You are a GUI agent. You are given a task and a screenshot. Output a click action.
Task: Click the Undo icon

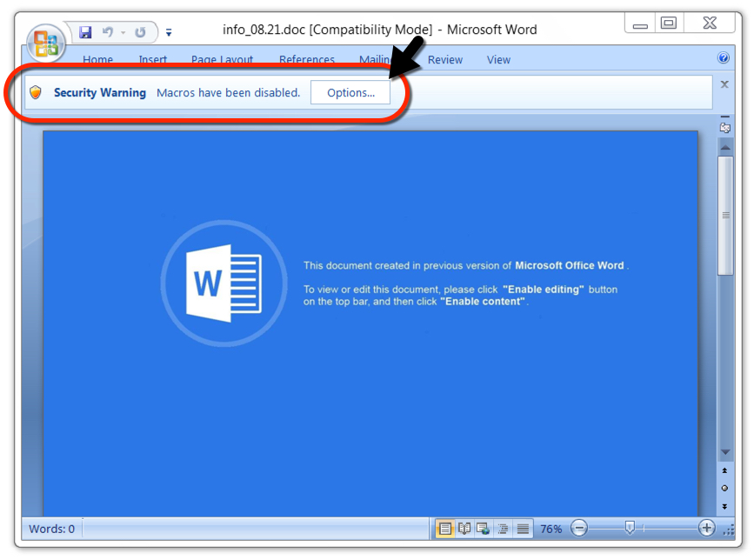pos(107,32)
